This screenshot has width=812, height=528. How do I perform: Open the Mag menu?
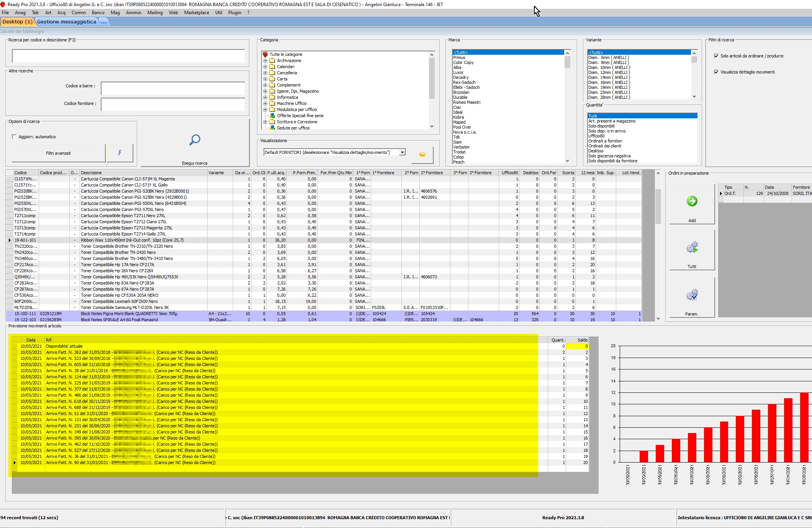click(x=115, y=13)
